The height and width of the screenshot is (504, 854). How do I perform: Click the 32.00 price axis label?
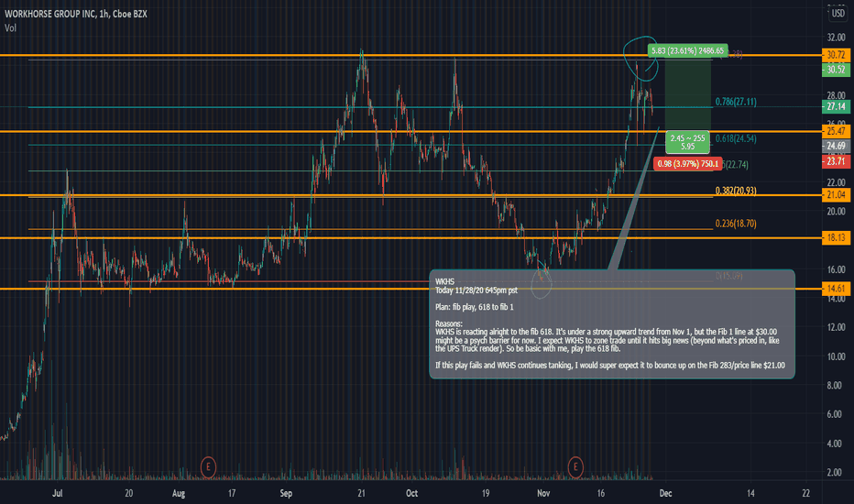pyautogui.click(x=836, y=38)
